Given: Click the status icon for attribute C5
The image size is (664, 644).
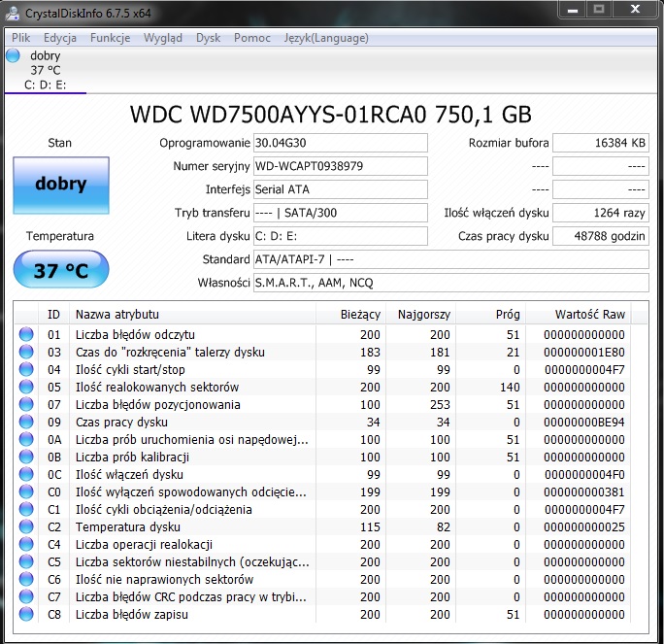Looking at the screenshot, I should (x=26, y=561).
